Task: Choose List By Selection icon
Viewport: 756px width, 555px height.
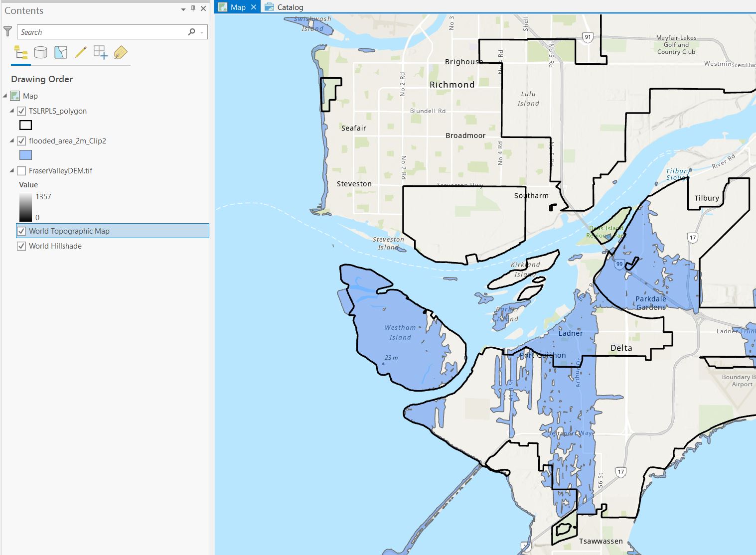Action: (x=61, y=52)
